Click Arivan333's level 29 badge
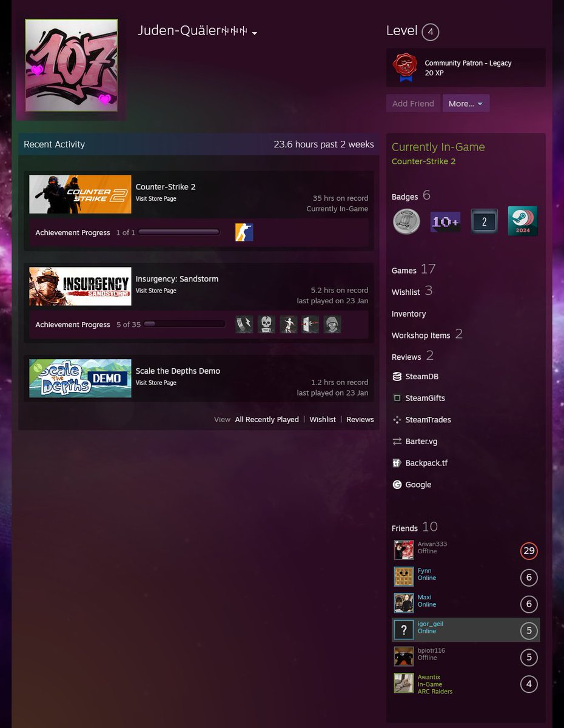Screen dimensions: 564x728 (x=529, y=551)
